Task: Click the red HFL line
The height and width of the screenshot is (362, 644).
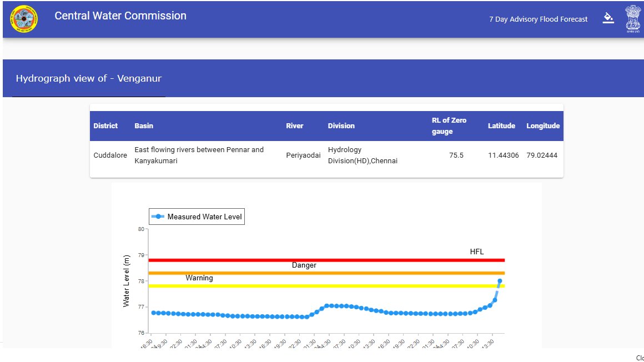Action: [x=326, y=260]
